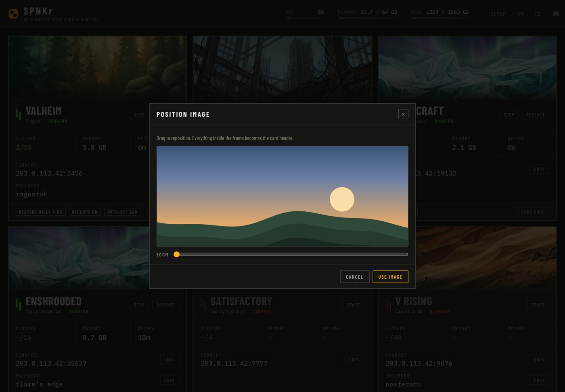Copy the address ending in 19132

click(x=539, y=169)
